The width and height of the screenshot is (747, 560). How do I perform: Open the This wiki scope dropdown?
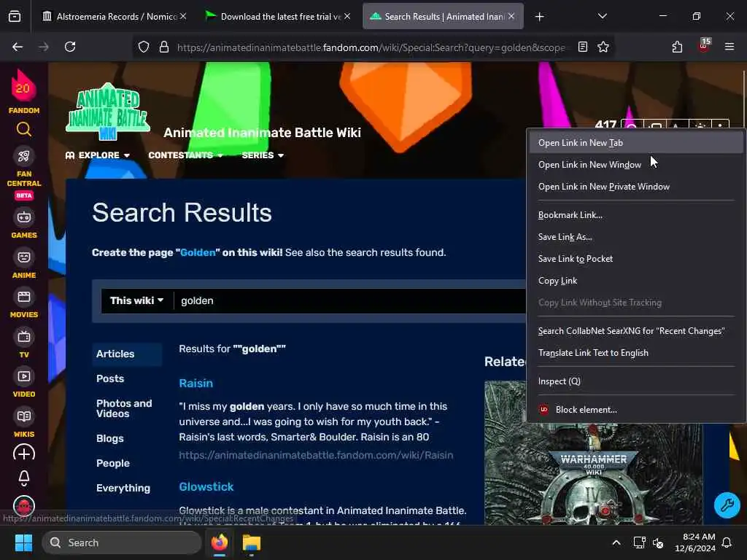(x=136, y=300)
